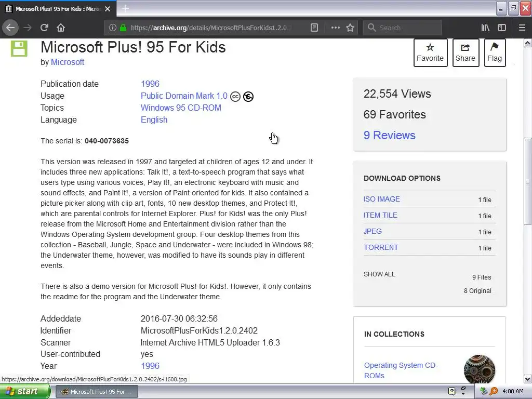Jump to 9 Reviews
Image resolution: width=532 pixels, height=399 pixels.
[390, 136]
